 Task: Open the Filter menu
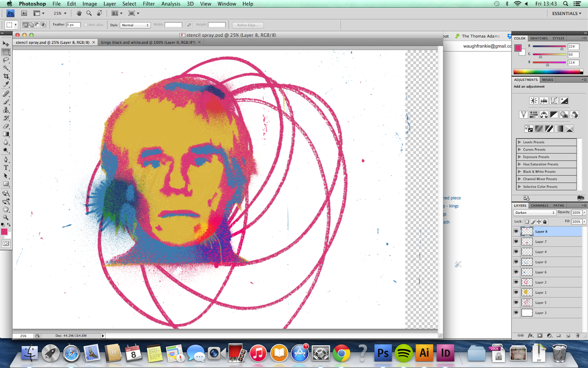148,4
